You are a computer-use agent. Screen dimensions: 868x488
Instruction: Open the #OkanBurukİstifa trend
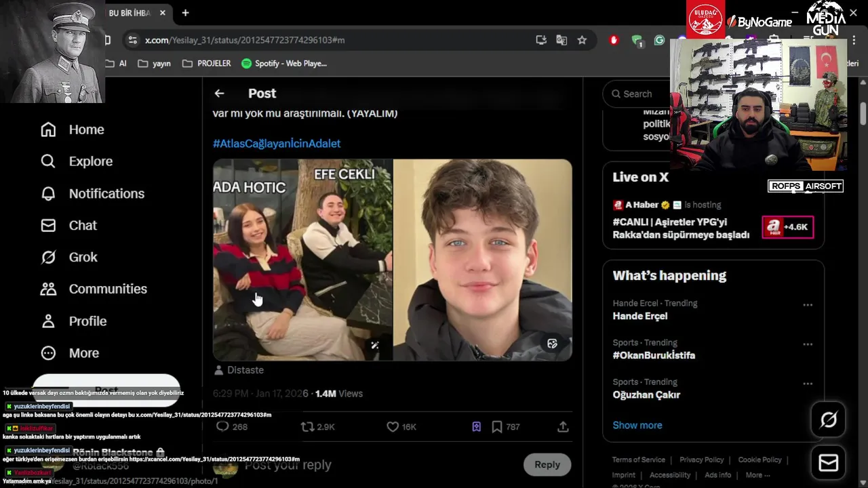tap(654, 355)
